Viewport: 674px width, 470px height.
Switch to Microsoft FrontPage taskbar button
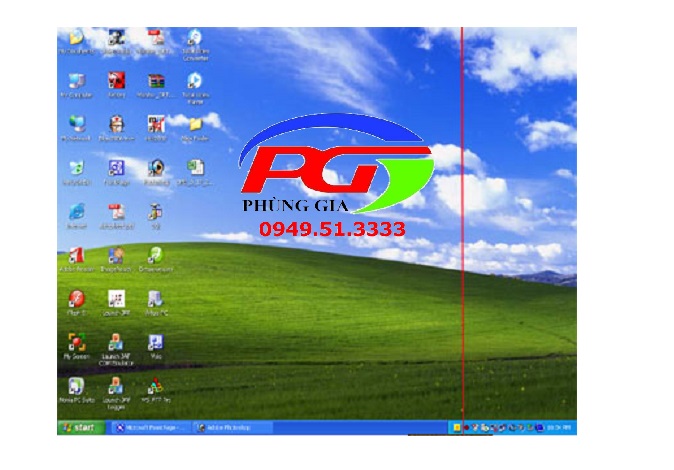151,427
